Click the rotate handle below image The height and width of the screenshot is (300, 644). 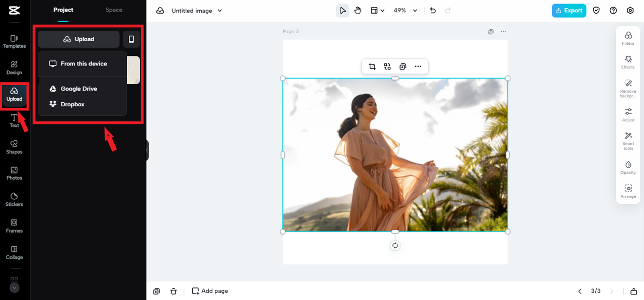click(395, 246)
